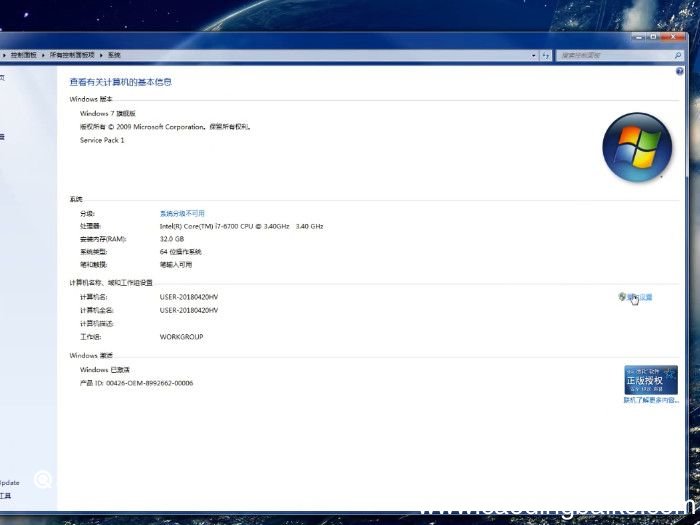Click USER-20180420HV in the 计算机全名 row

tap(189, 310)
